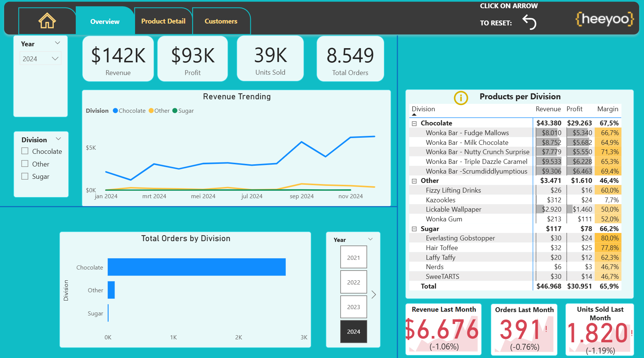Go to the Home page icon
This screenshot has height=358, width=644.
point(47,21)
